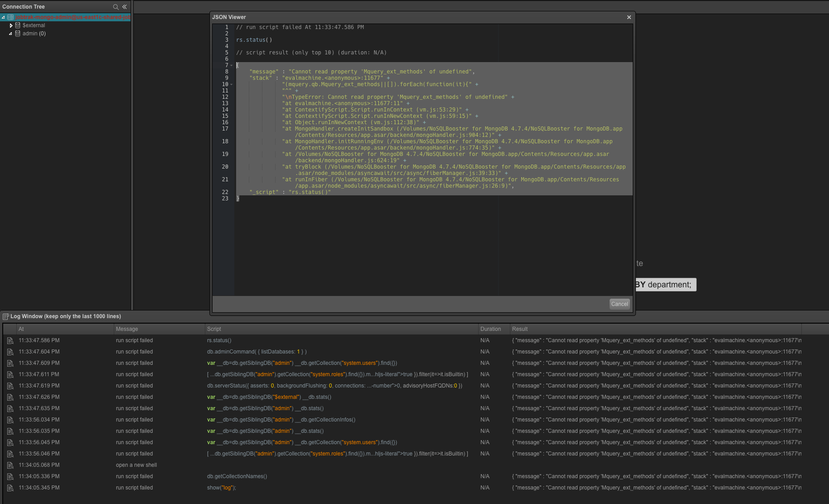Fold the JSON block at line 7

(232, 65)
